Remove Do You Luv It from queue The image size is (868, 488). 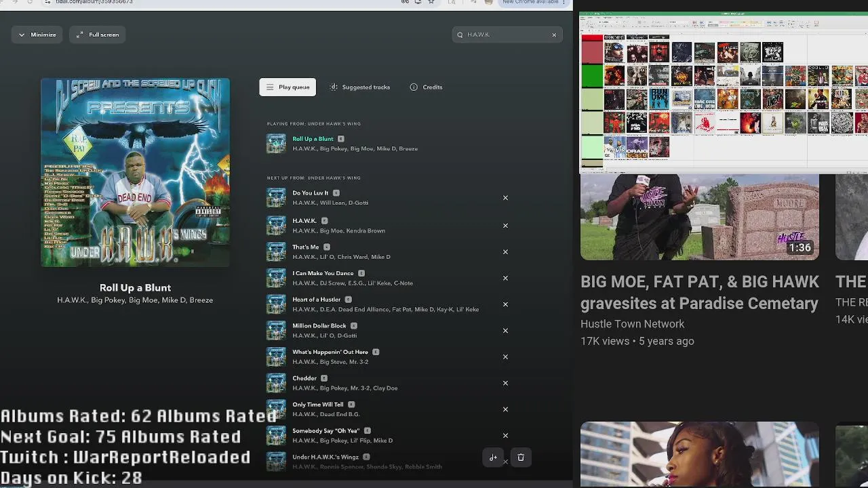505,198
